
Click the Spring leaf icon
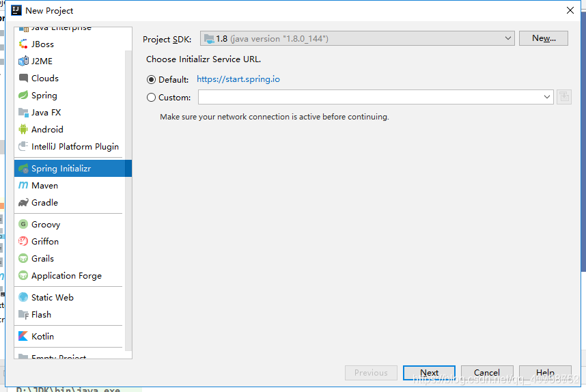tap(23, 96)
